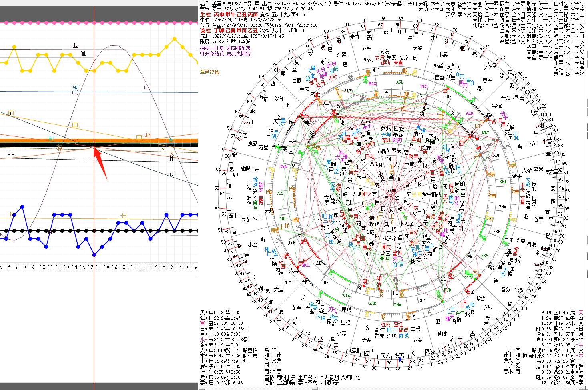Viewport: 588px width, 390px height.
Task: Click the red arrow pointer on graph
Action: pos(101,164)
